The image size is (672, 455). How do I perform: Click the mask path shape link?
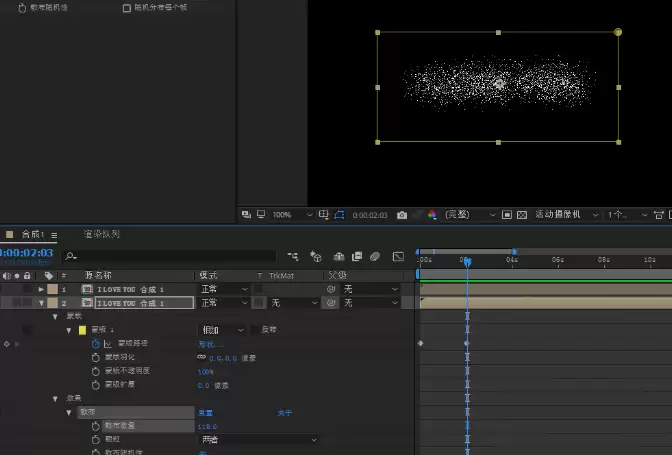coord(210,344)
